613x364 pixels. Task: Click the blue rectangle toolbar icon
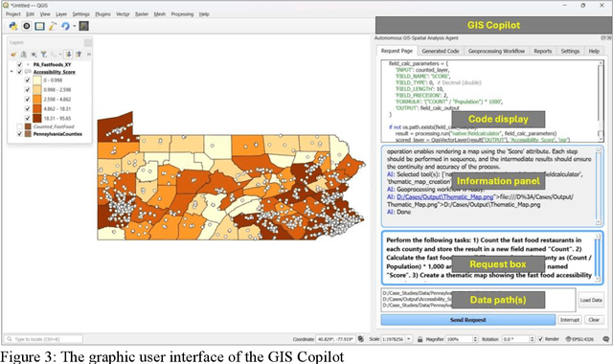point(39,26)
